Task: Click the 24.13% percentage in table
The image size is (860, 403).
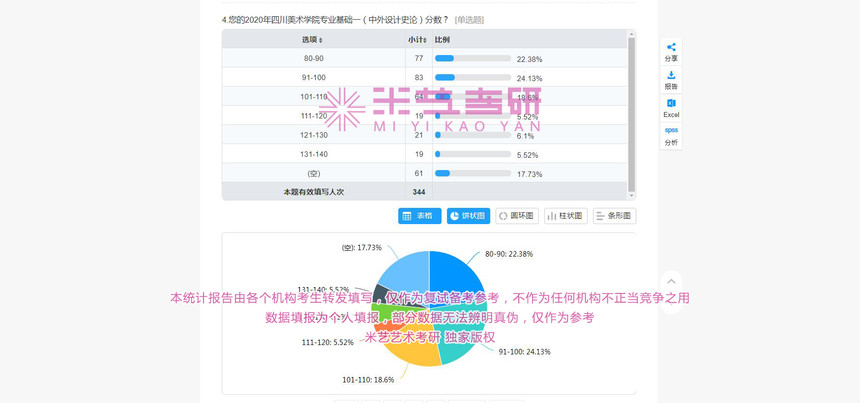Action: (x=529, y=78)
